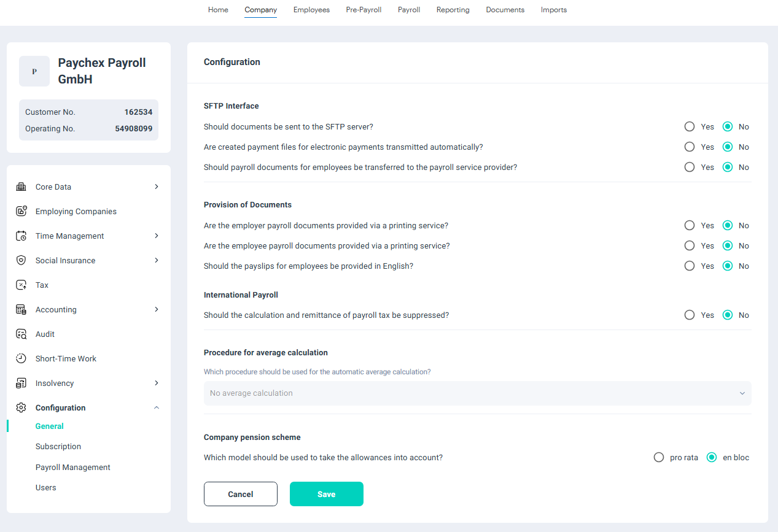The width and height of the screenshot is (778, 532).
Task: Click the Employing Companies sidebar icon
Action: pyautogui.click(x=21, y=211)
